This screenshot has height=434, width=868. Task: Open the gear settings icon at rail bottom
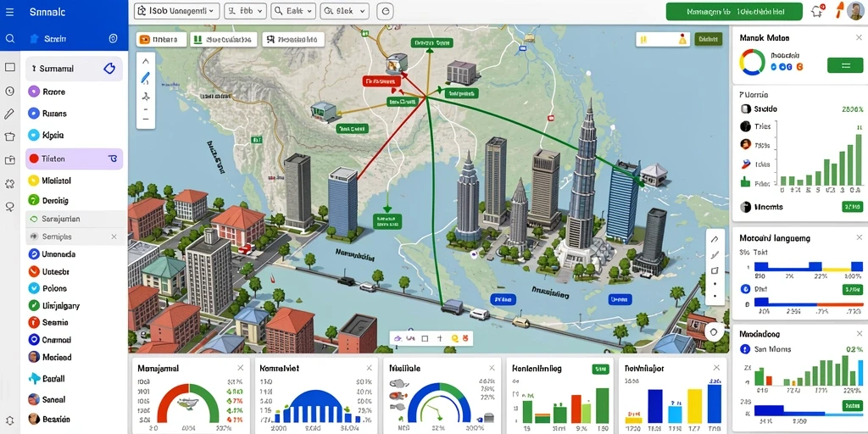click(x=9, y=420)
